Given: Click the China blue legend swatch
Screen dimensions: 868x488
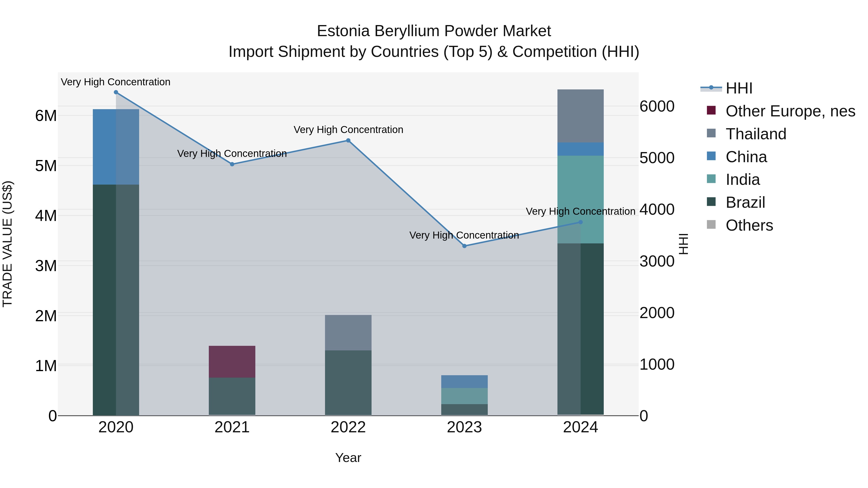Looking at the screenshot, I should click(x=711, y=156).
